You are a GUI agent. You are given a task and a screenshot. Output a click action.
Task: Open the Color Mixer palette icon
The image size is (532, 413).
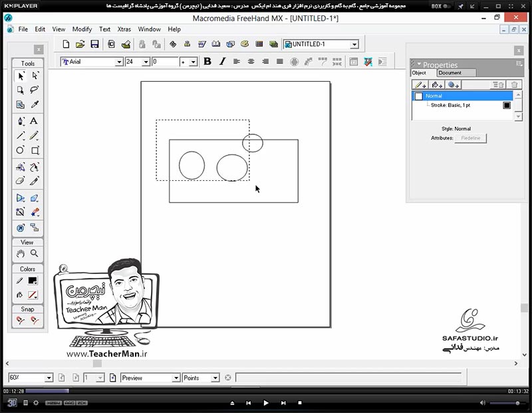(x=245, y=44)
